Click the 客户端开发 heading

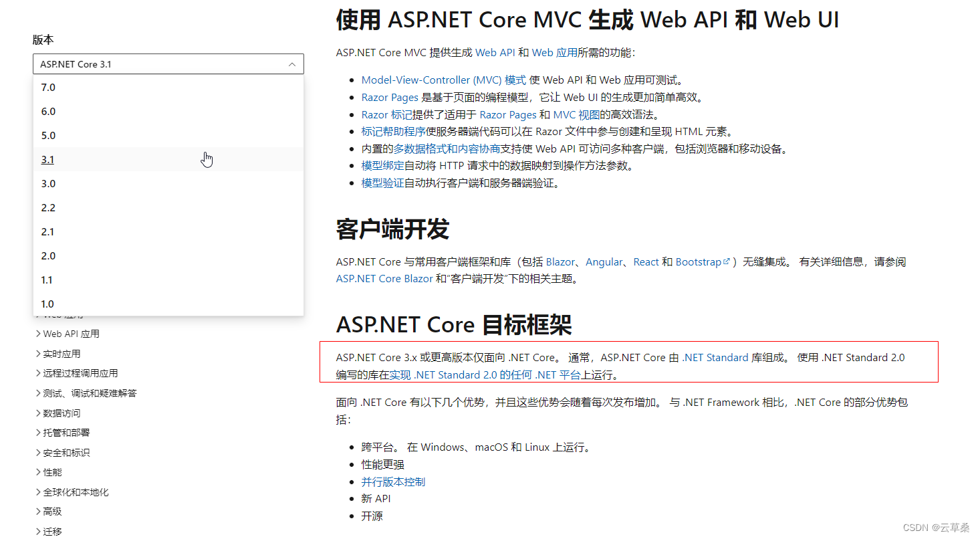pos(392,229)
